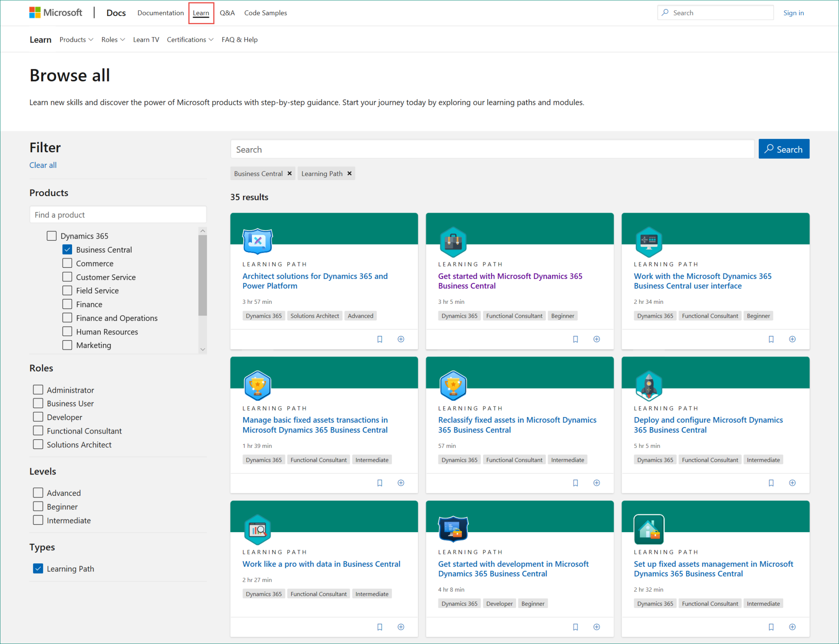Click the house badge on Set up fixed assets card
This screenshot has width=839, height=644.
click(x=649, y=529)
